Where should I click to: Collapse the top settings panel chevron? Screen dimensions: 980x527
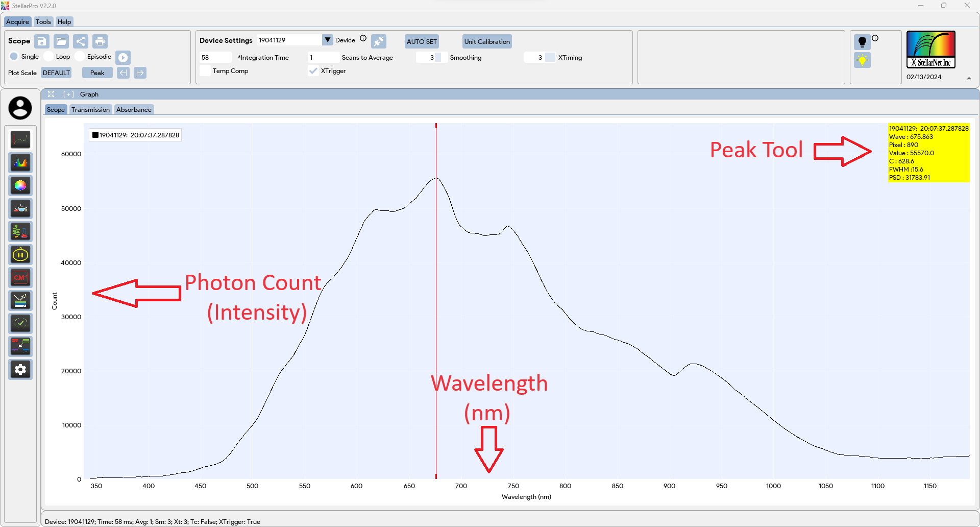pos(969,78)
